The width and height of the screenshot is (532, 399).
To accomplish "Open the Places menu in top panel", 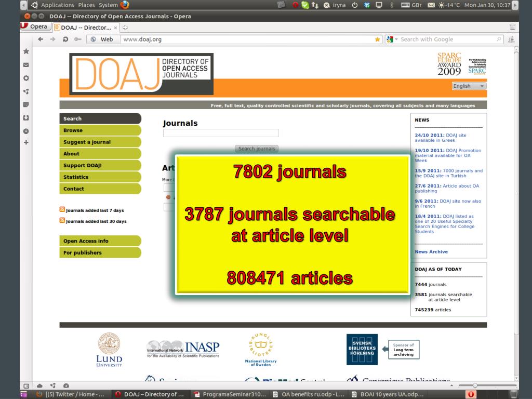I will (x=87, y=5).
